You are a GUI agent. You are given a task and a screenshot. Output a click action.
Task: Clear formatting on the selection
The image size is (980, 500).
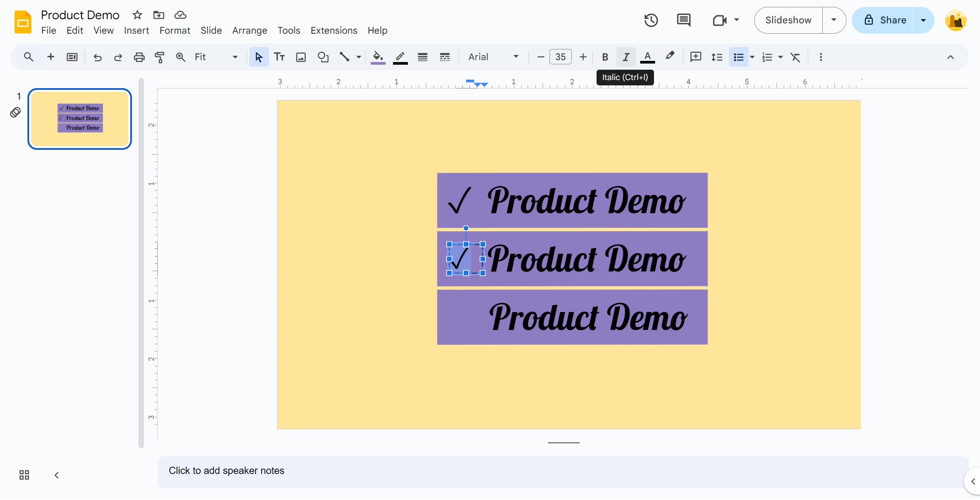coord(795,57)
